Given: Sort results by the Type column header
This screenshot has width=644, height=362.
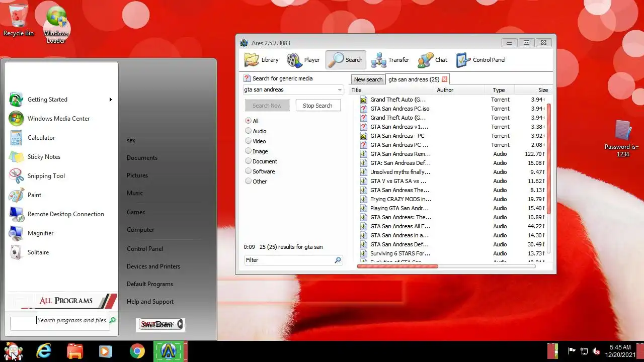Looking at the screenshot, I should (499, 90).
